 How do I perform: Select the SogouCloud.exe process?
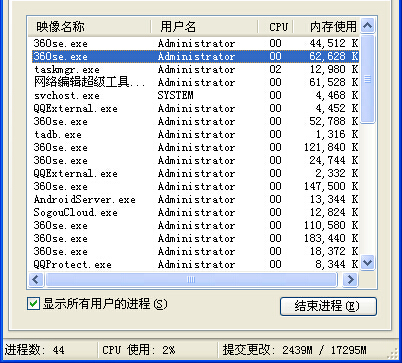pyautogui.click(x=195, y=212)
